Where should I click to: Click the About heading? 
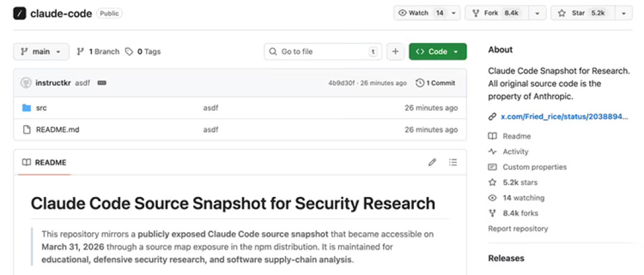[x=500, y=49]
